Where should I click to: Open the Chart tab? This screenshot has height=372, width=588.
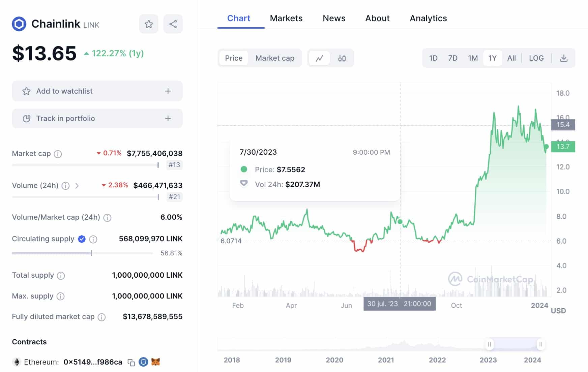point(239,18)
